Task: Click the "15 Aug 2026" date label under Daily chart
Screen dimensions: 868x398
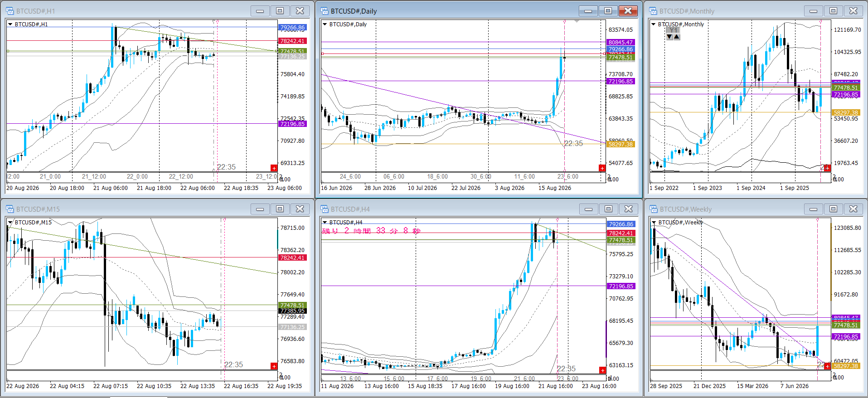Action: tap(554, 188)
